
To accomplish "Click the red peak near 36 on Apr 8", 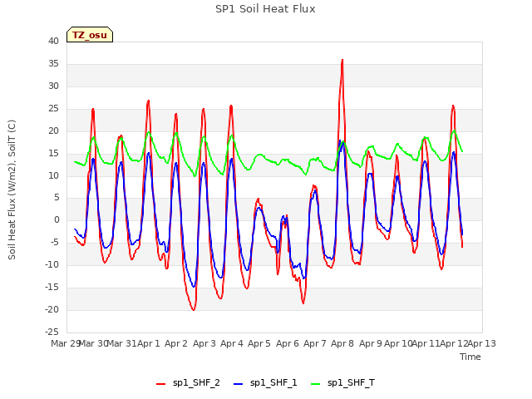I will coord(342,60).
